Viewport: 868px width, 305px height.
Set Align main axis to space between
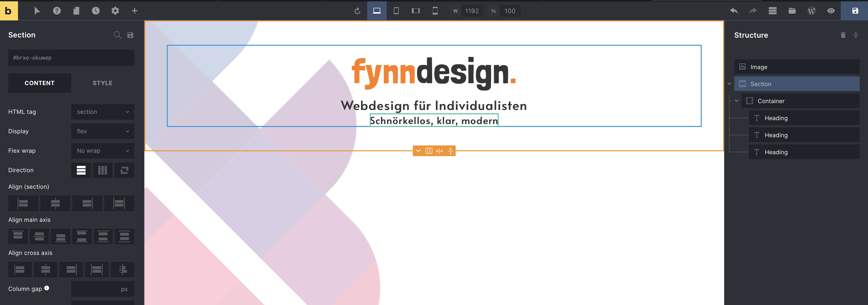[x=82, y=236]
